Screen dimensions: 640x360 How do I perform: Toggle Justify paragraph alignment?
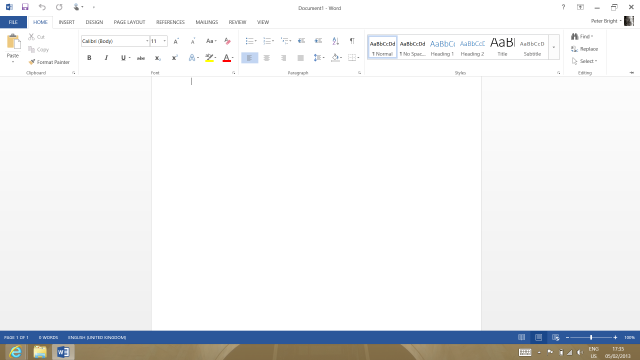tap(300, 58)
